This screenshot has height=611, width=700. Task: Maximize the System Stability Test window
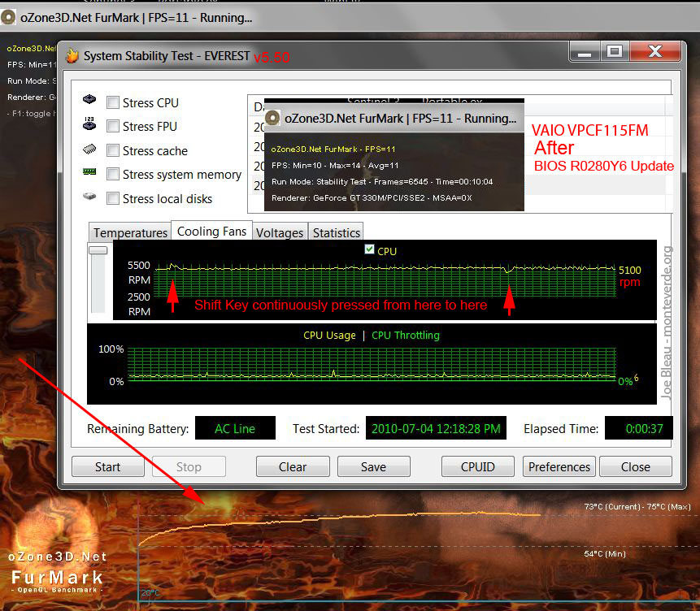coord(615,52)
